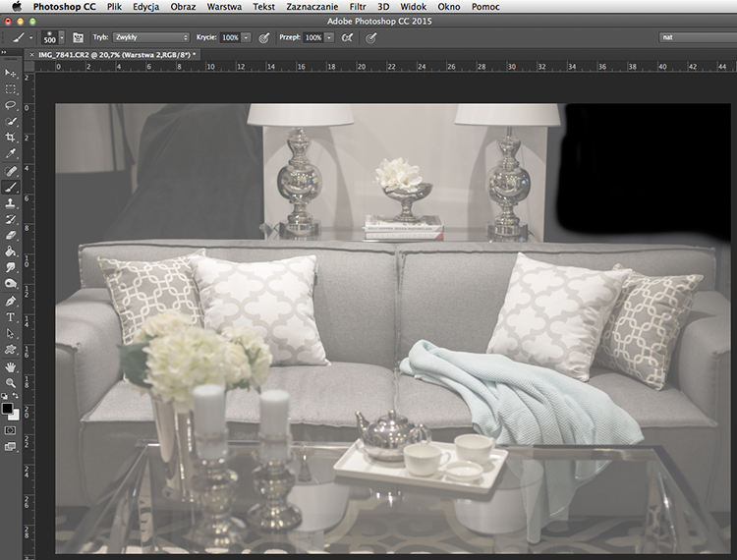Select the Clone Stamp tool

(11, 203)
